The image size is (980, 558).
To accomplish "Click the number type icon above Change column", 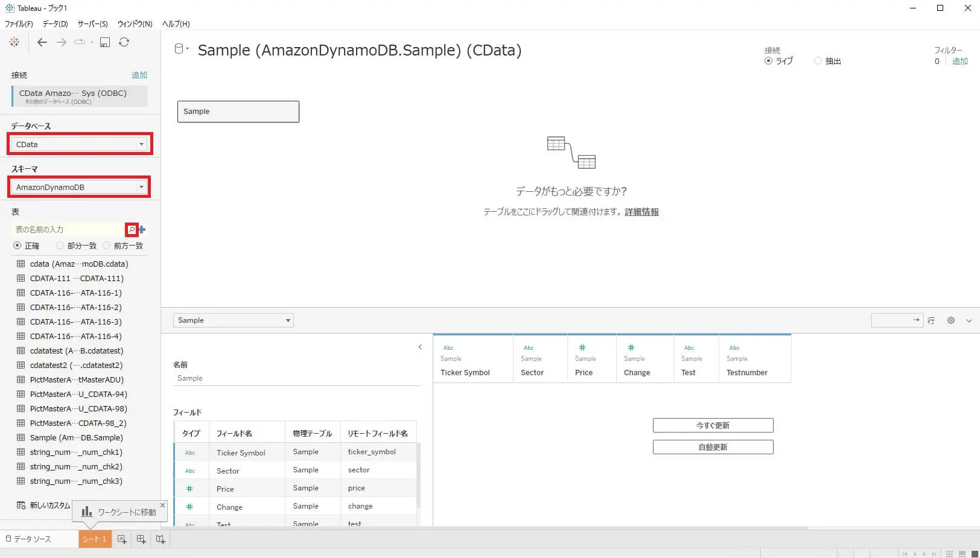I will pos(631,347).
